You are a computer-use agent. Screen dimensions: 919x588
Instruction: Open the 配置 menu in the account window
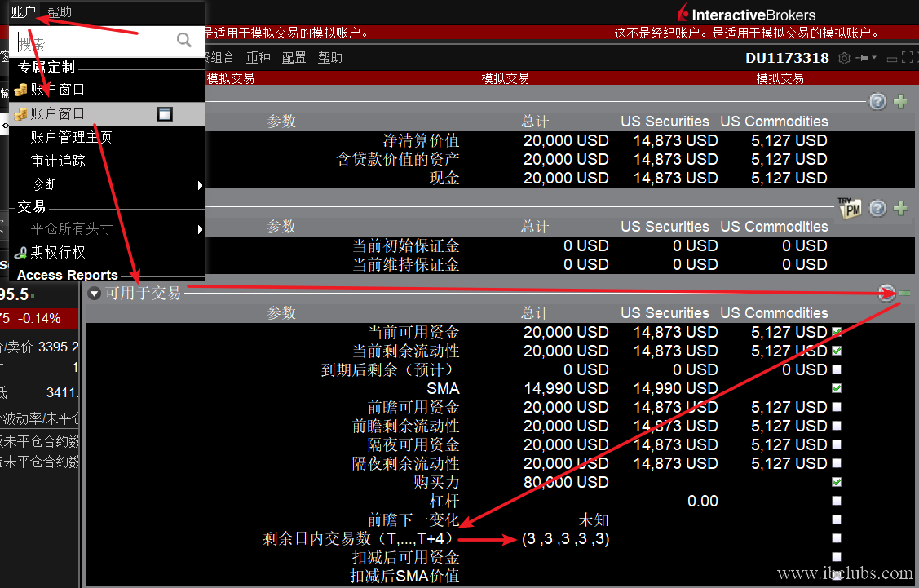[x=294, y=57]
